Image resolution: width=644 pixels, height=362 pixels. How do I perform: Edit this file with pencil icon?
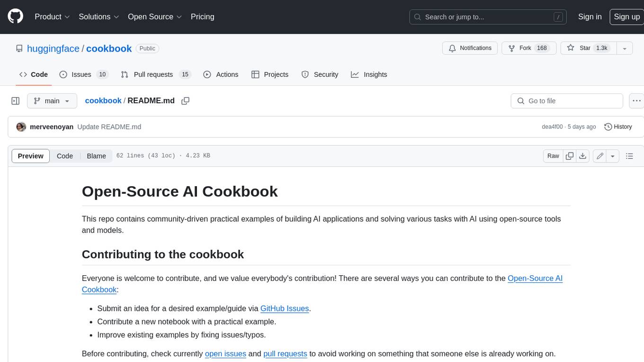coord(600,156)
